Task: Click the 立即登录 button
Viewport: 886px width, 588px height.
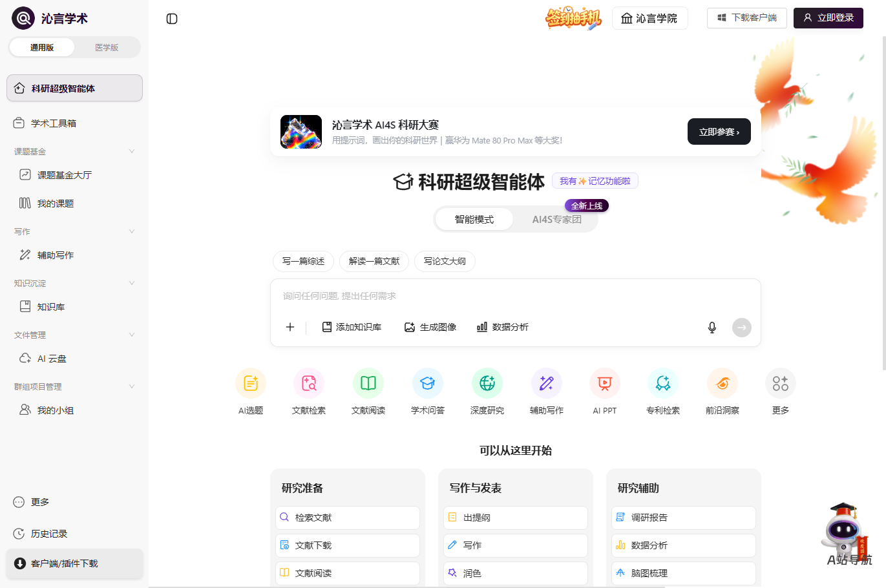Action: pyautogui.click(x=828, y=17)
